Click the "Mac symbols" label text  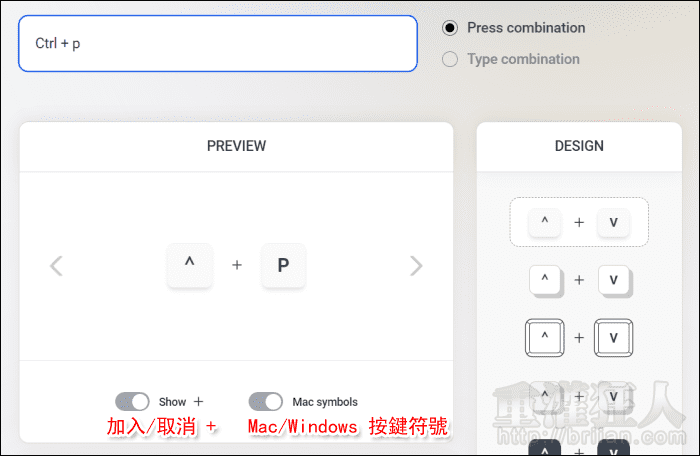pos(324,402)
